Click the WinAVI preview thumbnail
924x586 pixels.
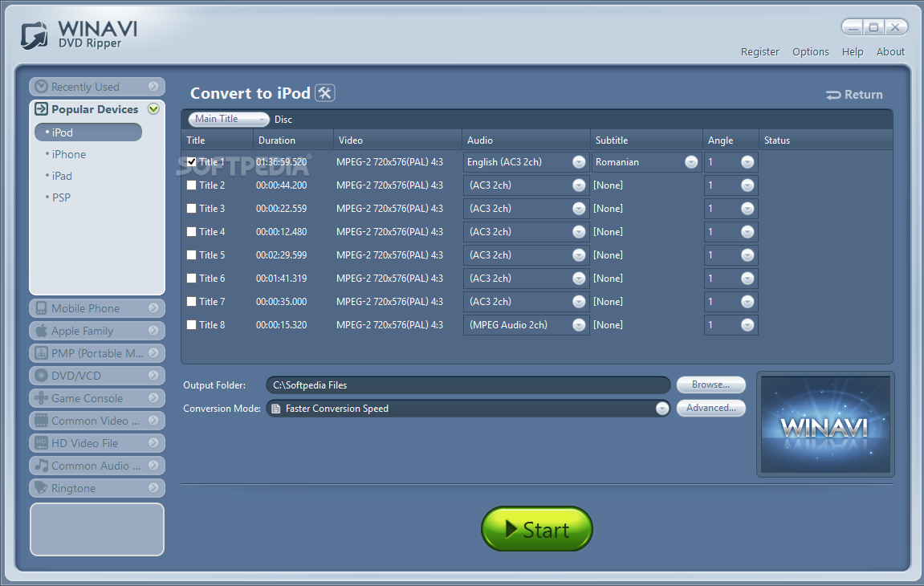point(825,425)
